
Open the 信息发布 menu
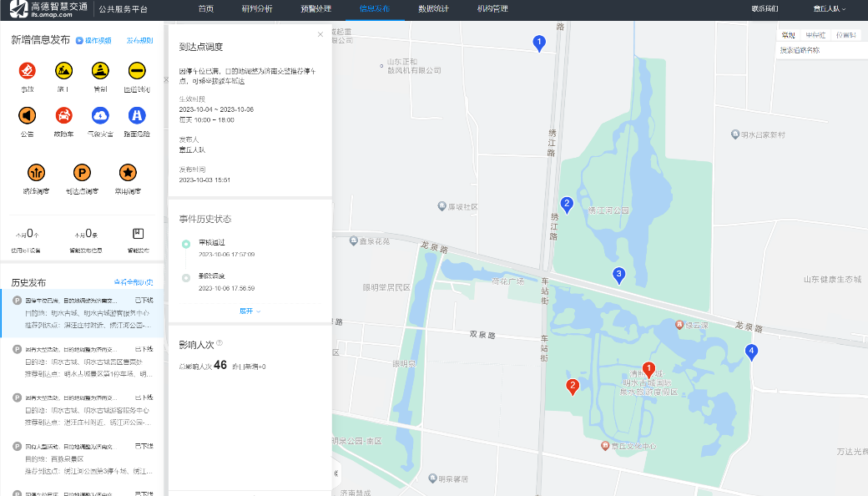[x=375, y=9]
